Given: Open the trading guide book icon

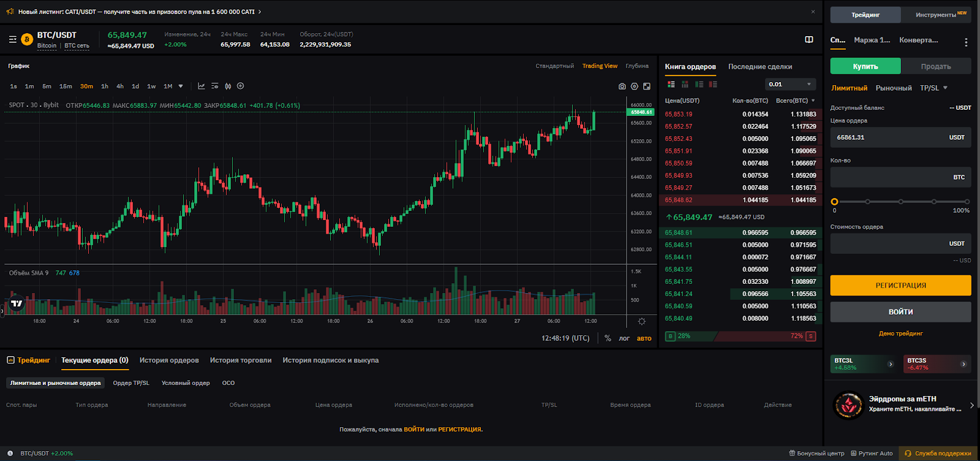Looking at the screenshot, I should click(x=809, y=39).
